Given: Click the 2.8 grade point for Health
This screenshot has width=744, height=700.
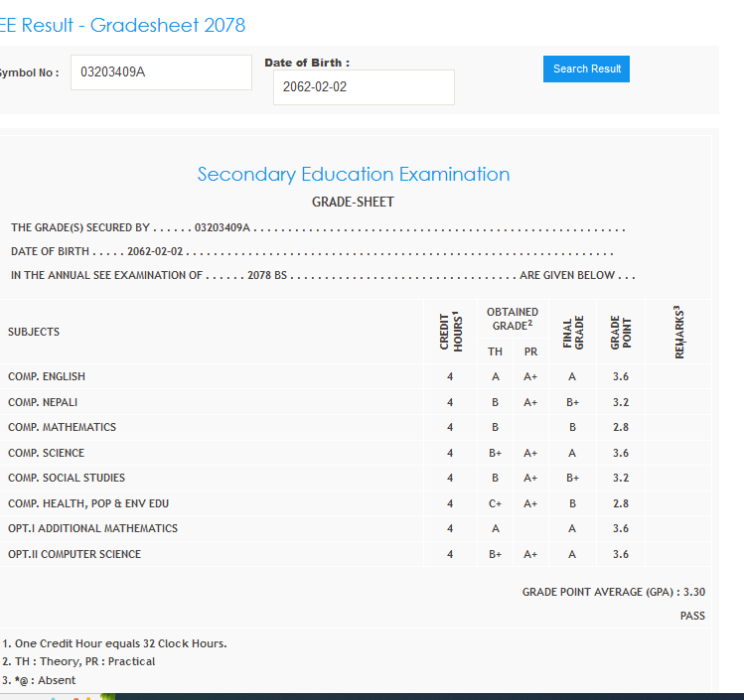Looking at the screenshot, I should [x=621, y=503].
